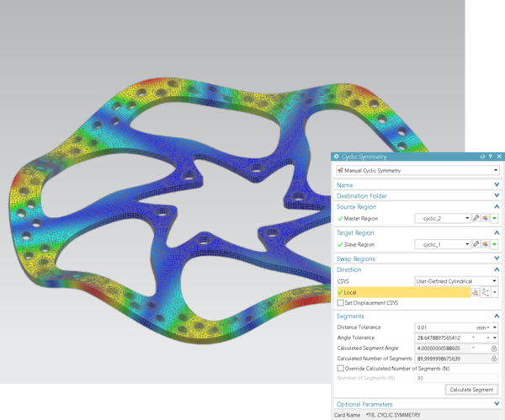
Task: Enable Set Displacement CSYS checkbox
Action: (x=340, y=302)
